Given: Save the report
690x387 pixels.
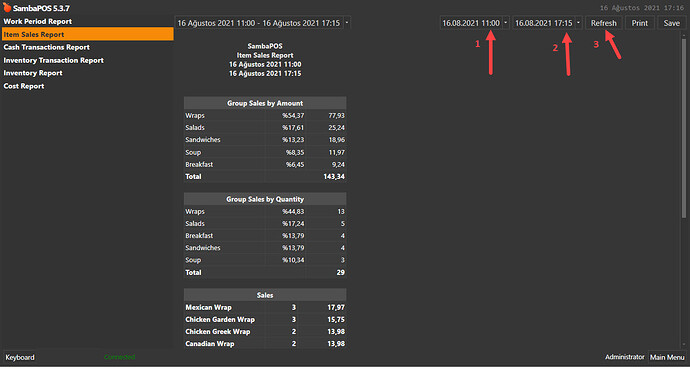Looking at the screenshot, I should pos(672,23).
